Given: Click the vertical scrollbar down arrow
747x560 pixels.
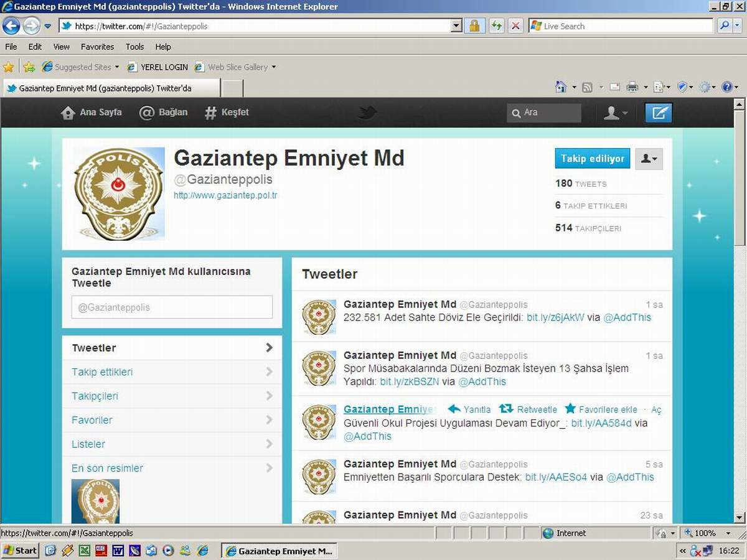Looking at the screenshot, I should pos(740,517).
